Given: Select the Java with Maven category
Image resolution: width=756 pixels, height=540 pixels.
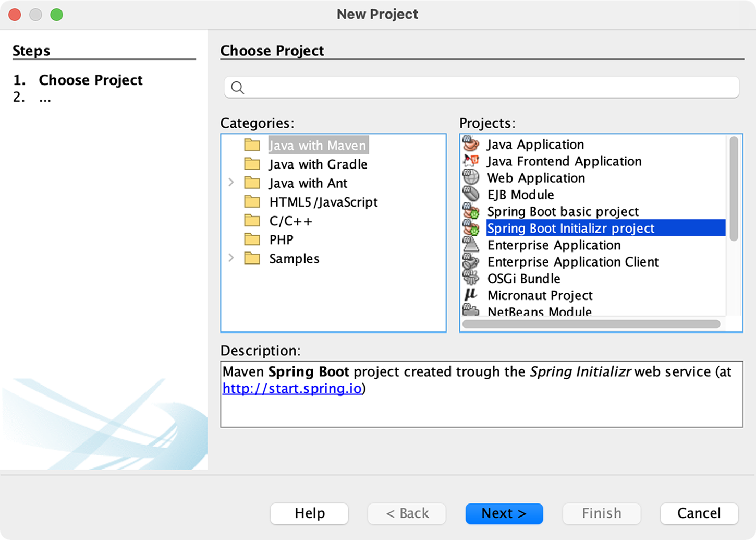Looking at the screenshot, I should [x=318, y=145].
